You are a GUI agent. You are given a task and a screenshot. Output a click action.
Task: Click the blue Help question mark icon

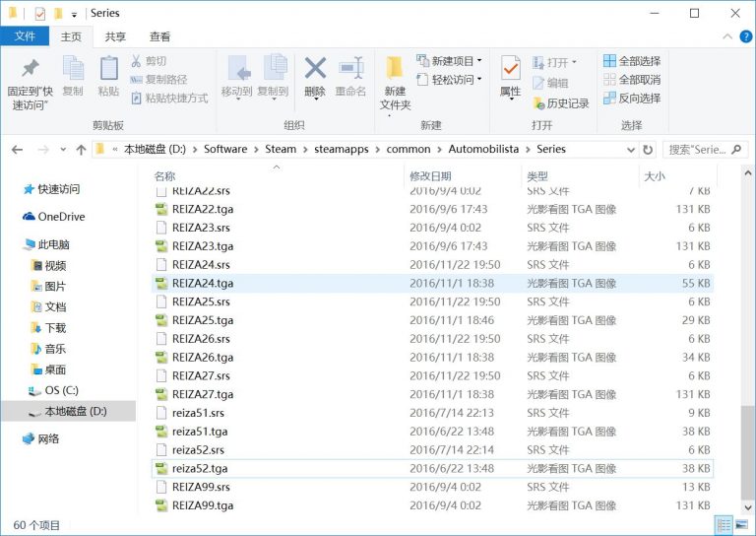point(746,36)
